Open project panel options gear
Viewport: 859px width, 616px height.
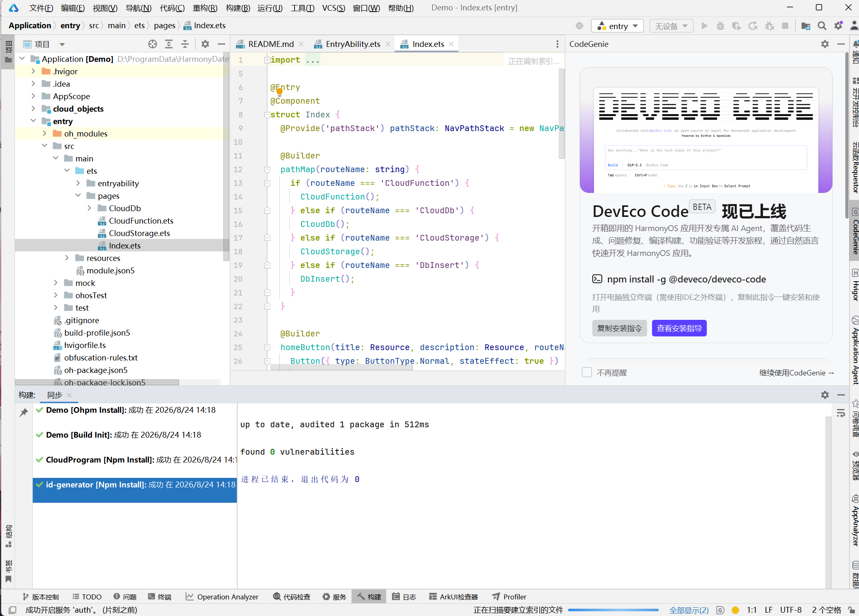click(205, 44)
